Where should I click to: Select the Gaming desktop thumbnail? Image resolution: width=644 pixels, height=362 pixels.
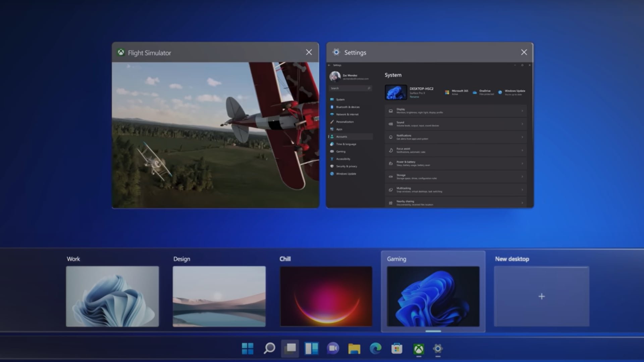click(x=433, y=296)
